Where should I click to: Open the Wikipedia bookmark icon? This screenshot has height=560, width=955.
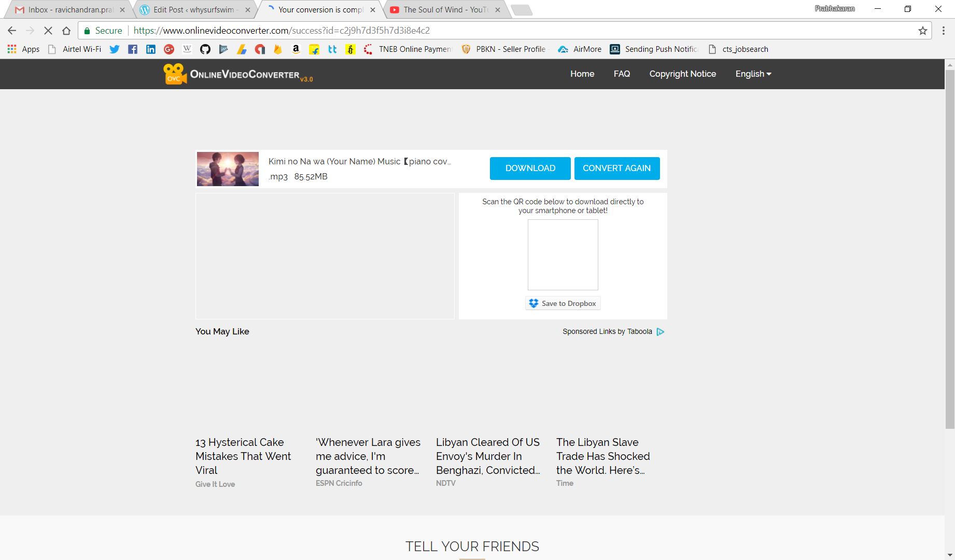(x=187, y=49)
